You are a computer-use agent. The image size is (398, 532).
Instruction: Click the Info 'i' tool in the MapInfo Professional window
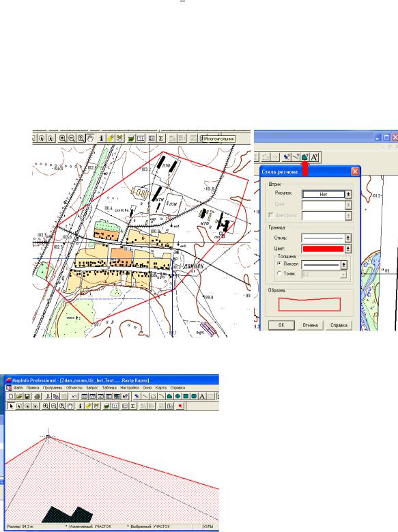81,406
